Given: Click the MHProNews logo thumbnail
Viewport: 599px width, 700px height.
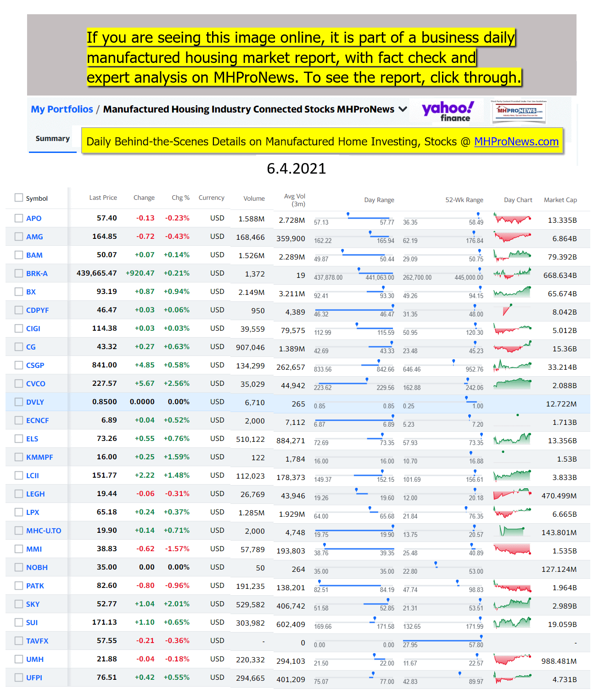Looking at the screenshot, I should pos(519,111).
